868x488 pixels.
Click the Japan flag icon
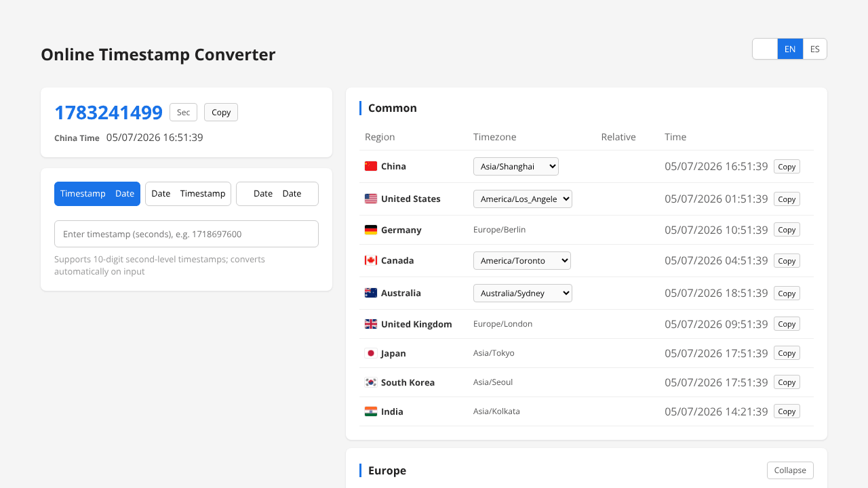[371, 353]
